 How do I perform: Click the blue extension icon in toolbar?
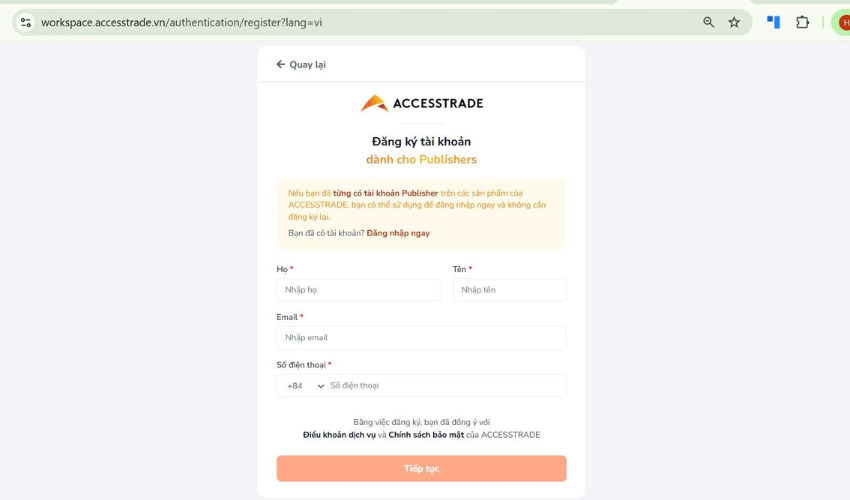coord(773,22)
